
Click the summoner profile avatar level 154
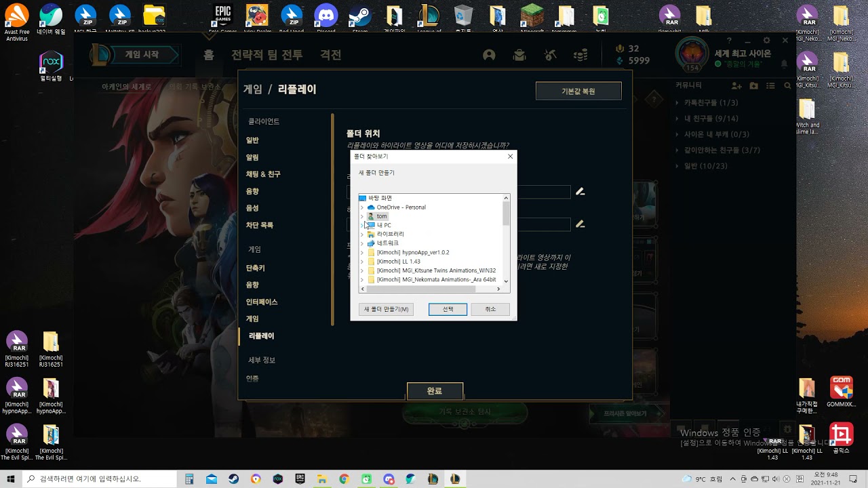(692, 55)
